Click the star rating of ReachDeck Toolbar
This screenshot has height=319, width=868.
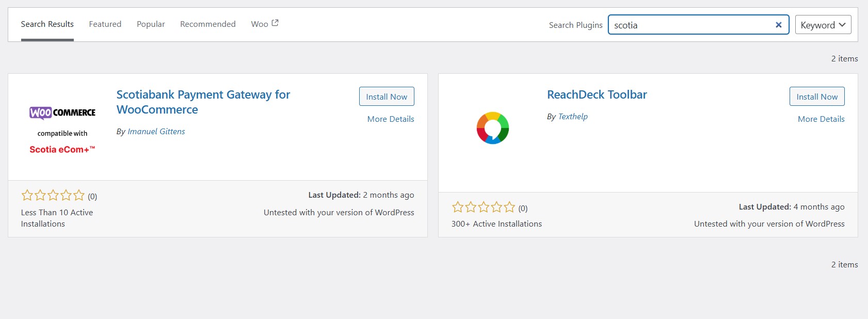tap(484, 208)
